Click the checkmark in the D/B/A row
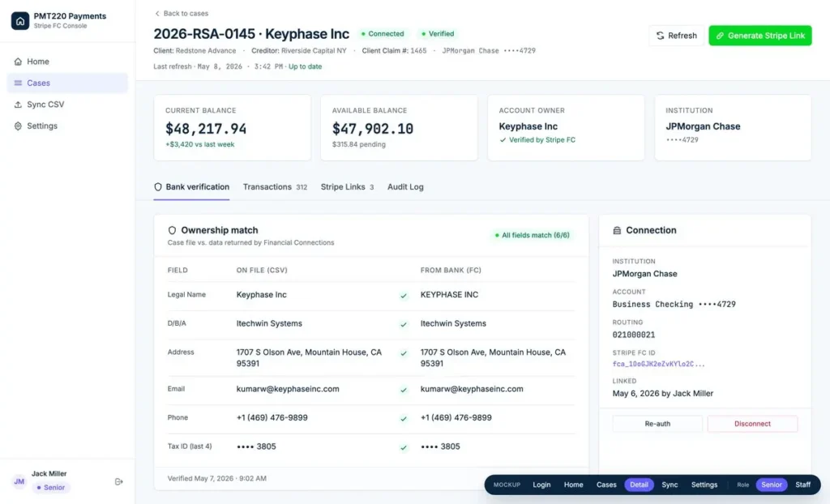This screenshot has height=504, width=830. (x=404, y=324)
